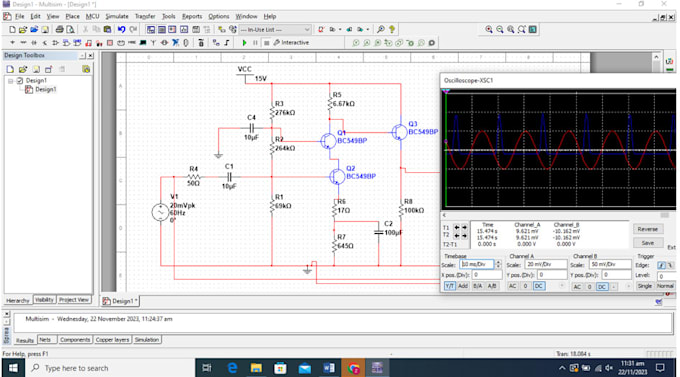This screenshot has height=377, width=680.
Task: Switch to the Simulation spreadsheet tab
Action: click(x=147, y=340)
